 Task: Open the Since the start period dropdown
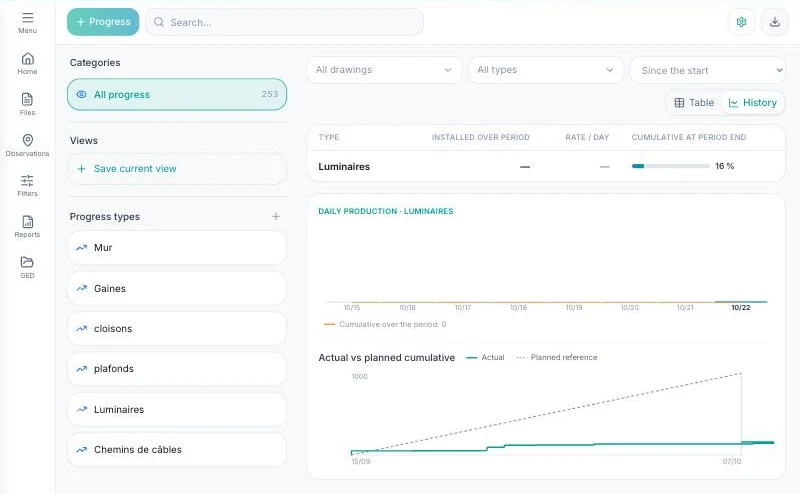pyautogui.click(x=708, y=70)
